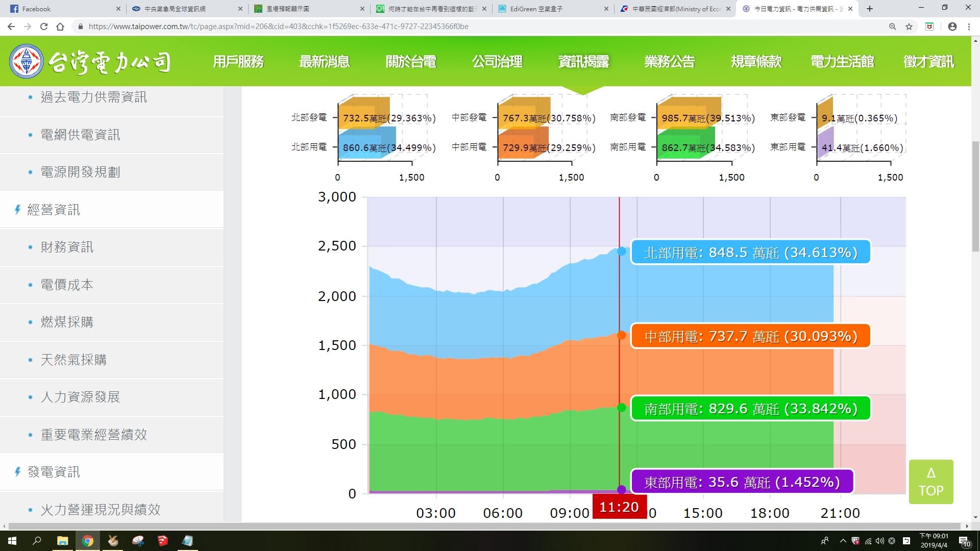
Task: Click the taskbar clock showing 下午 09:01
Action: click(934, 541)
